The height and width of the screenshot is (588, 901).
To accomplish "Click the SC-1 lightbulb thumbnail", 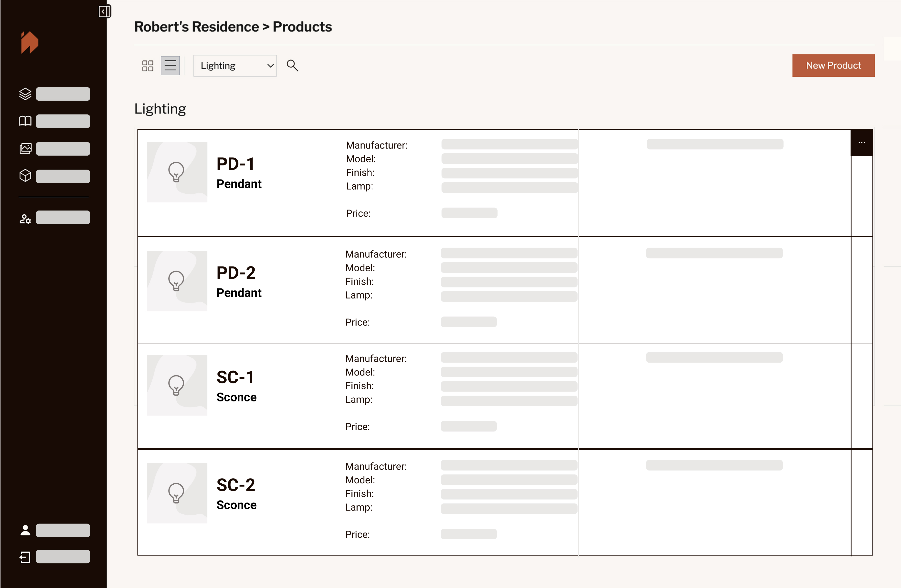I will point(176,385).
